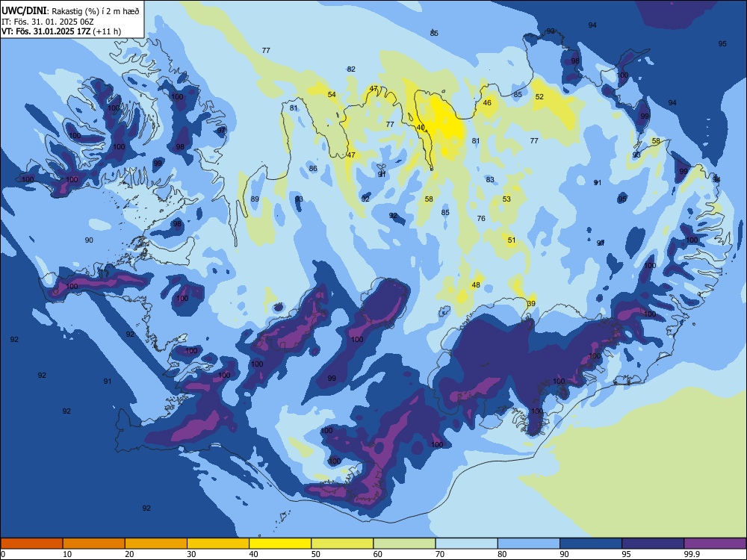
Task: Click the '99.9' legend scale label
Action: tap(692, 554)
